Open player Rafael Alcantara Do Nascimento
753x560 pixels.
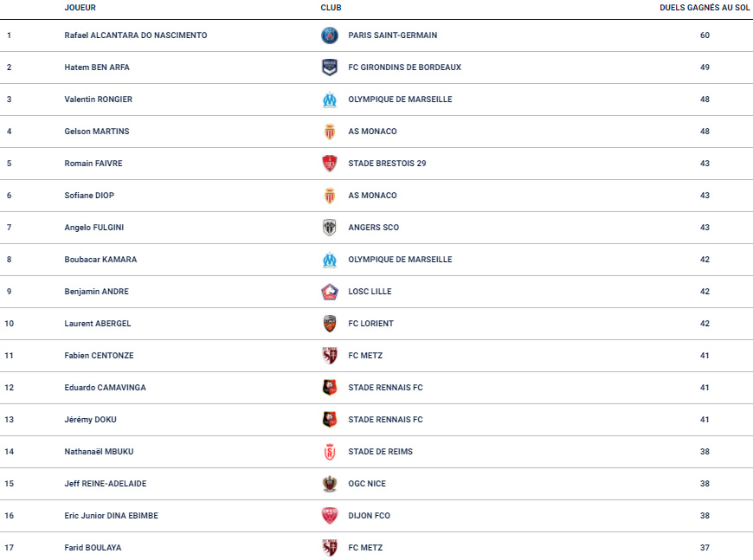click(x=136, y=35)
